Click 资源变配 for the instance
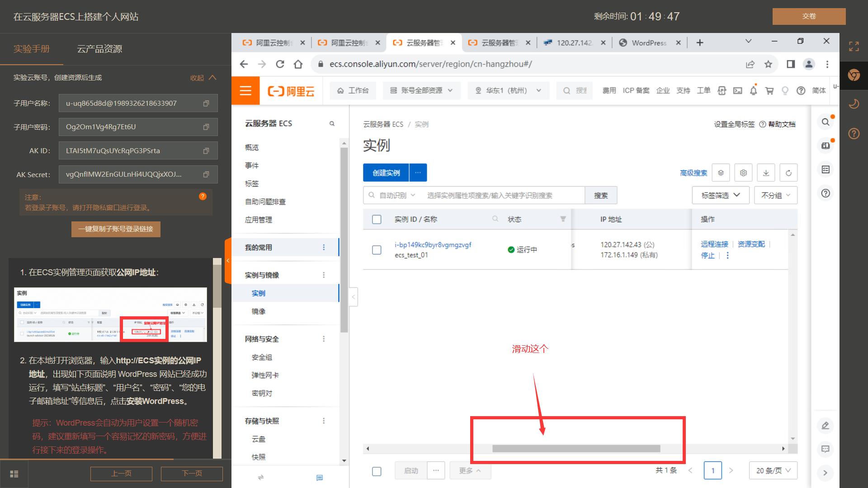The height and width of the screenshot is (488, 868). [751, 244]
